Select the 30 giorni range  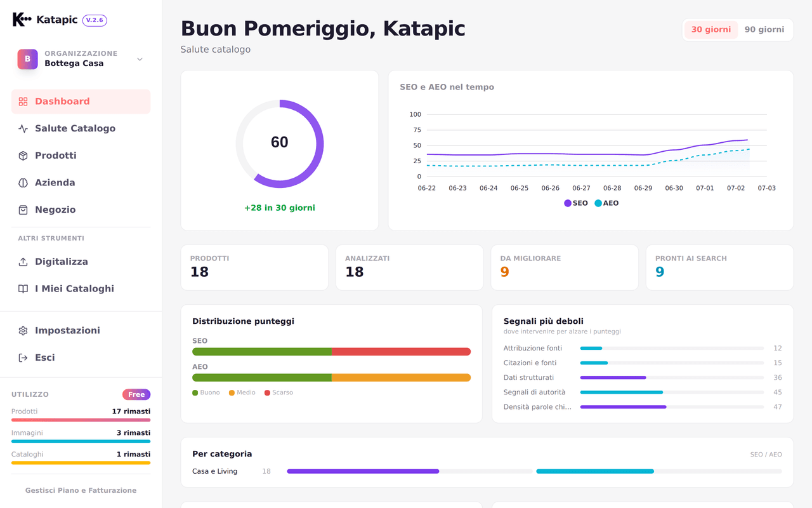pos(711,30)
